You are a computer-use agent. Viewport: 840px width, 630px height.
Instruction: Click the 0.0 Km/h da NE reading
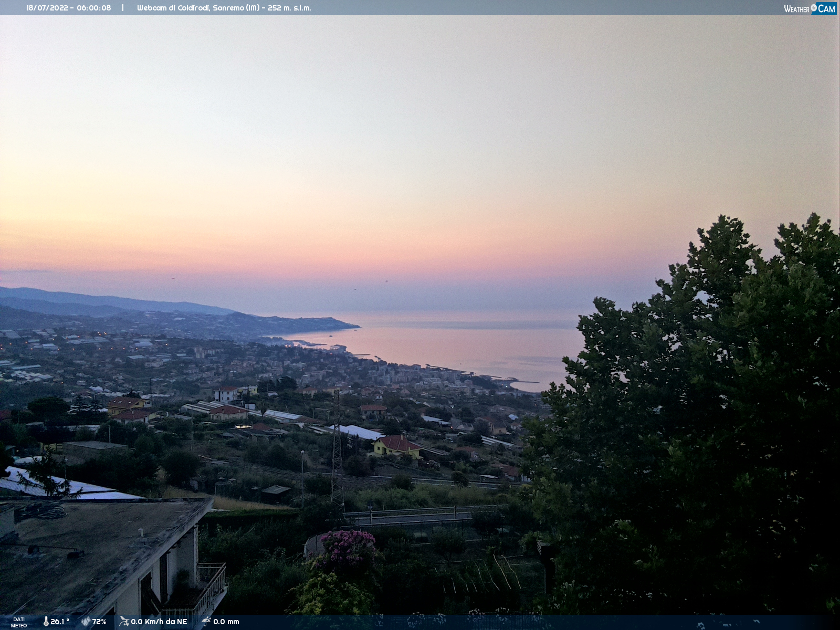tap(159, 622)
